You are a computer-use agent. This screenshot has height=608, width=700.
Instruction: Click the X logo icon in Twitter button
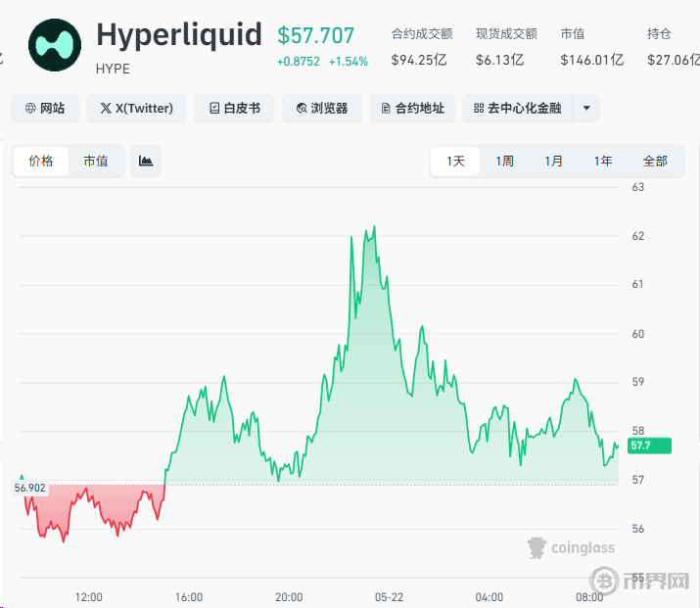[106, 108]
